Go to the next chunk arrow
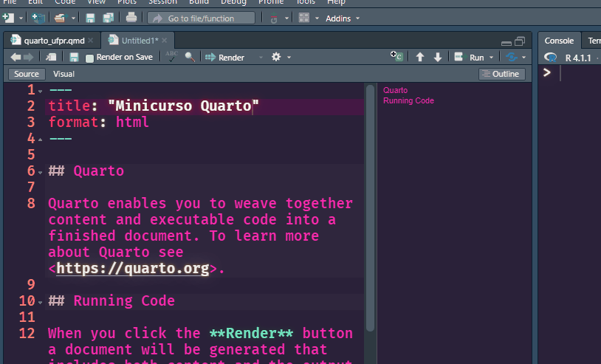 point(438,57)
